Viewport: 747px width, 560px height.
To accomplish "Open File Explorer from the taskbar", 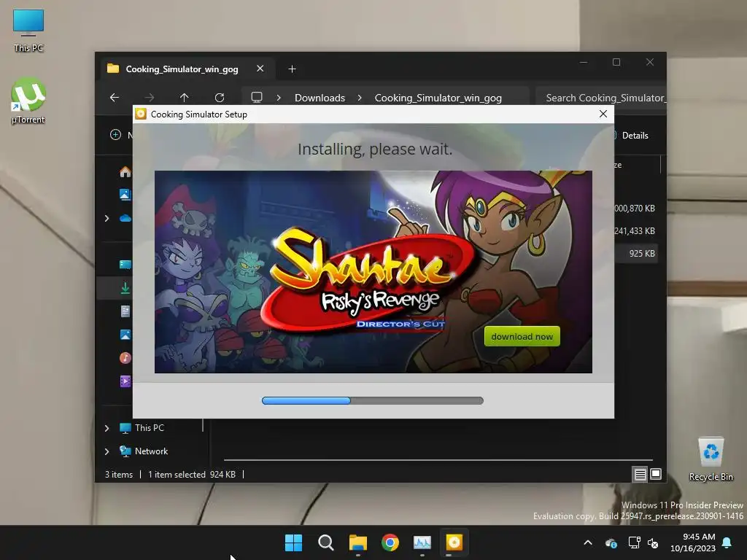I will coord(357,542).
